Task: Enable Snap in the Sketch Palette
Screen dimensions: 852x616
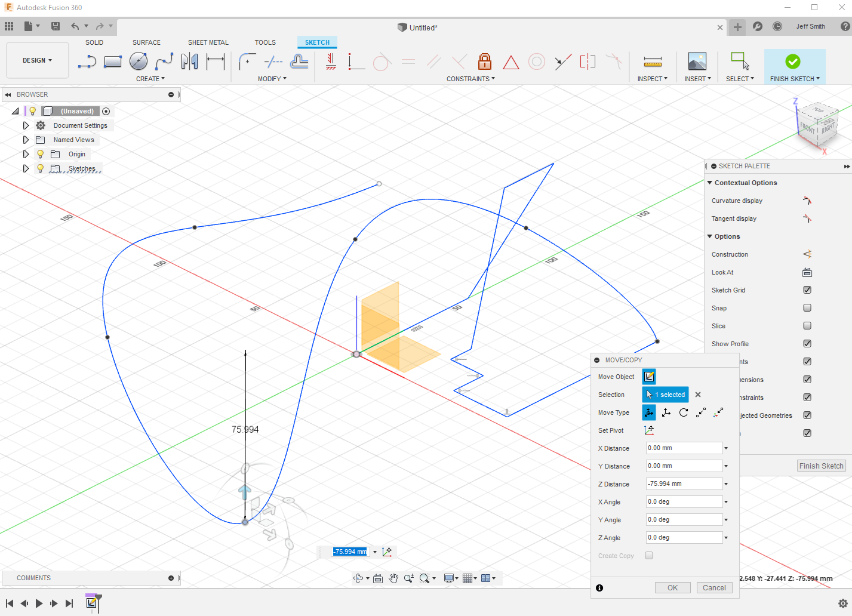Action: point(807,307)
